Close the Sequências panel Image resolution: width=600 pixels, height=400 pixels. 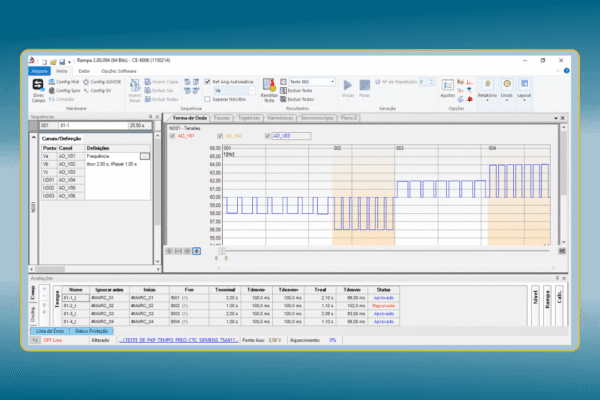(x=157, y=117)
